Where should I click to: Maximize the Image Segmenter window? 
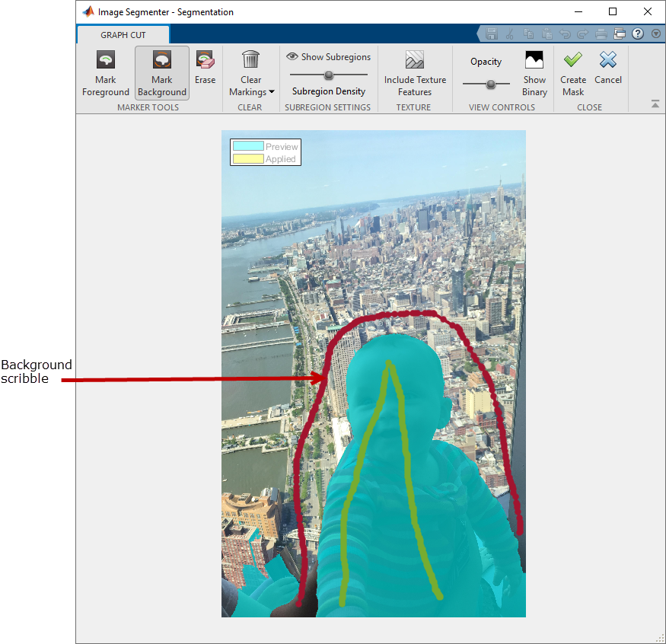point(613,11)
